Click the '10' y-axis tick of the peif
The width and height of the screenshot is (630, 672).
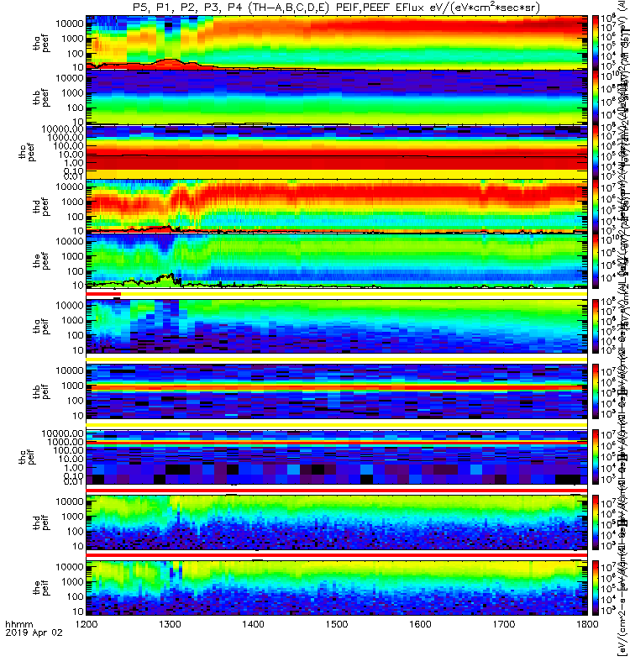[x=78, y=612]
